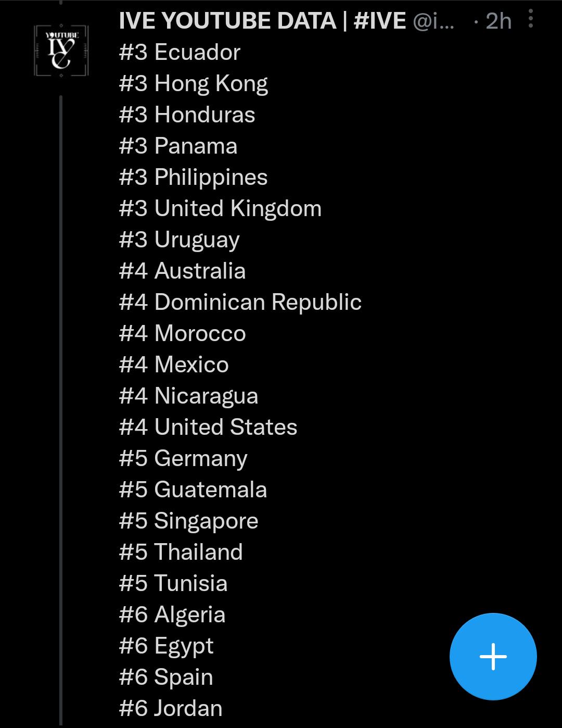This screenshot has height=728, width=562.
Task: Tap the '#3 Philippines' line
Action: click(x=193, y=178)
